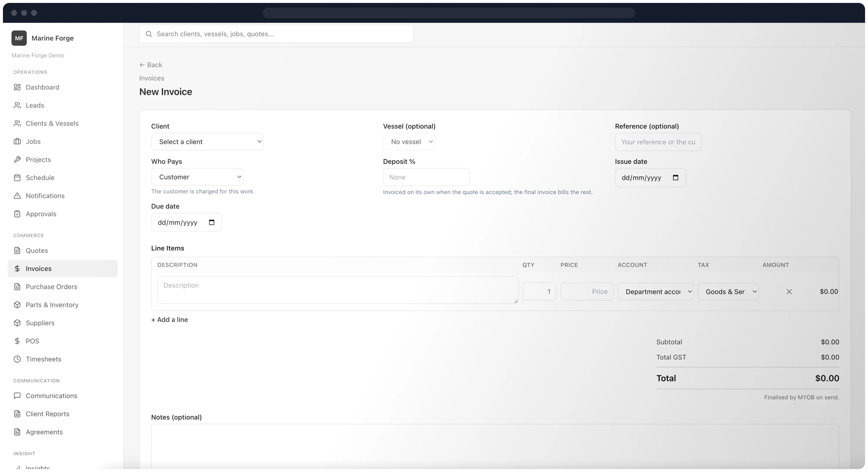Click the Notifications warning triangle icon
The height and width of the screenshot is (472, 868).
17,196
